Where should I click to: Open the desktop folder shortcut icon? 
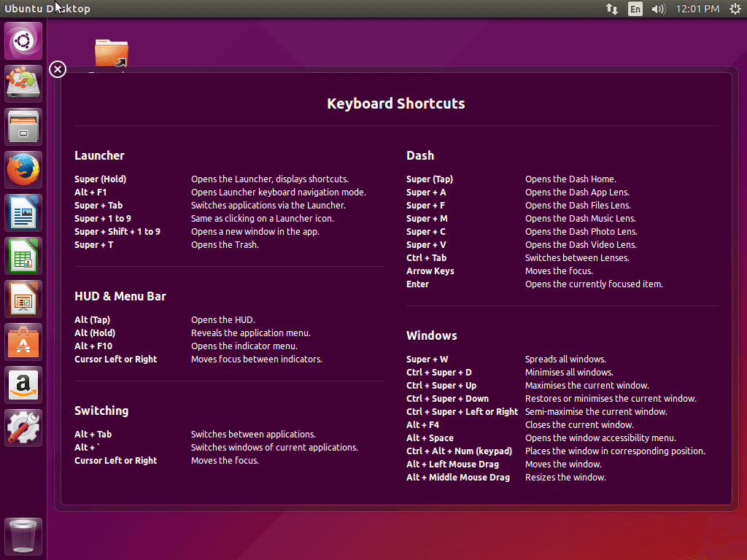[112, 52]
